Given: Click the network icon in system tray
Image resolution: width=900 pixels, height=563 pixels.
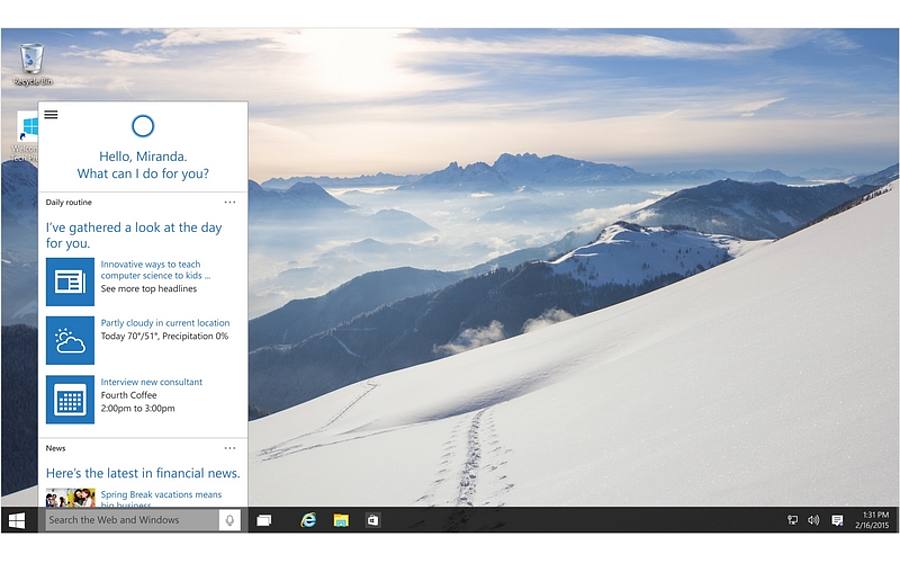Looking at the screenshot, I should coord(793,521).
